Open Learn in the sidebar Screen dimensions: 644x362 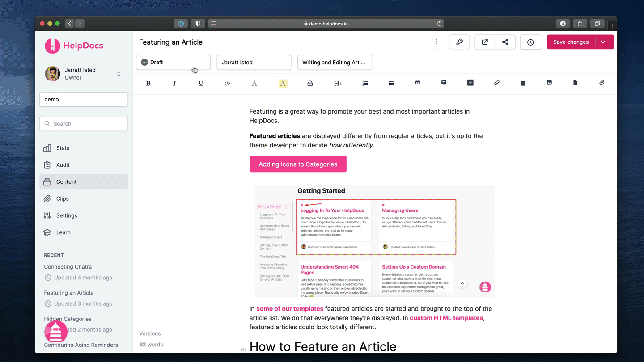tap(84, 232)
